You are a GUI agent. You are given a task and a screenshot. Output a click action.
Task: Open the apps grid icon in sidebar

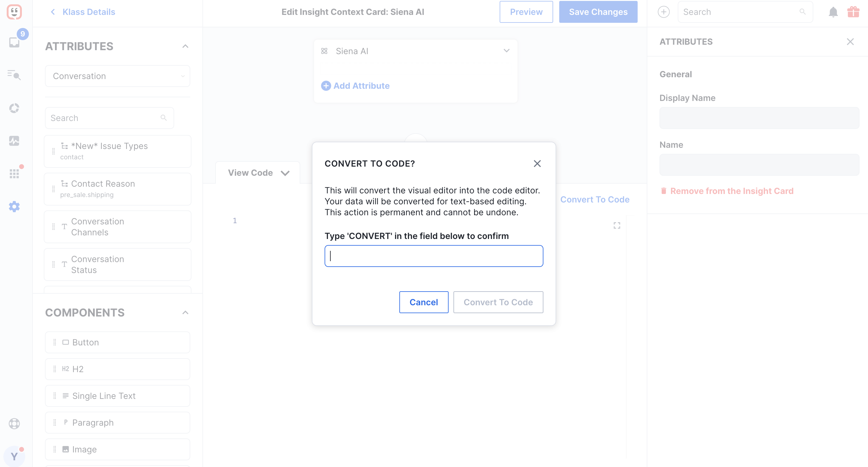click(14, 174)
